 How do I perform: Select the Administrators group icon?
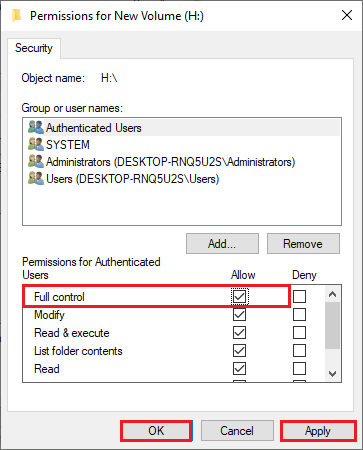tap(36, 161)
